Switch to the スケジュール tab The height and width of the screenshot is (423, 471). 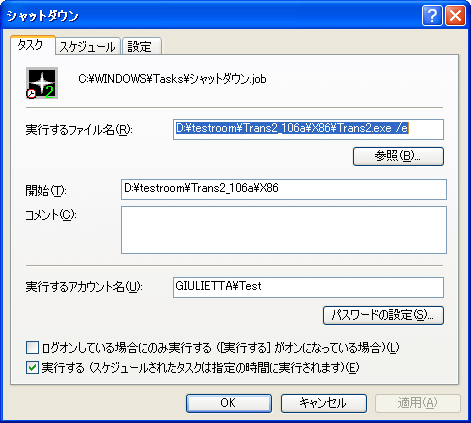tap(87, 46)
